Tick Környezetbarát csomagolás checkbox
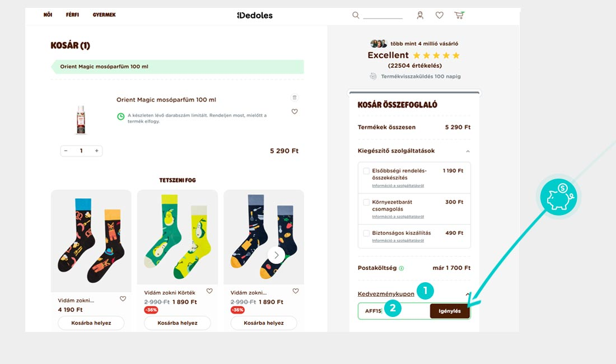This screenshot has height=364, width=616. (366, 202)
